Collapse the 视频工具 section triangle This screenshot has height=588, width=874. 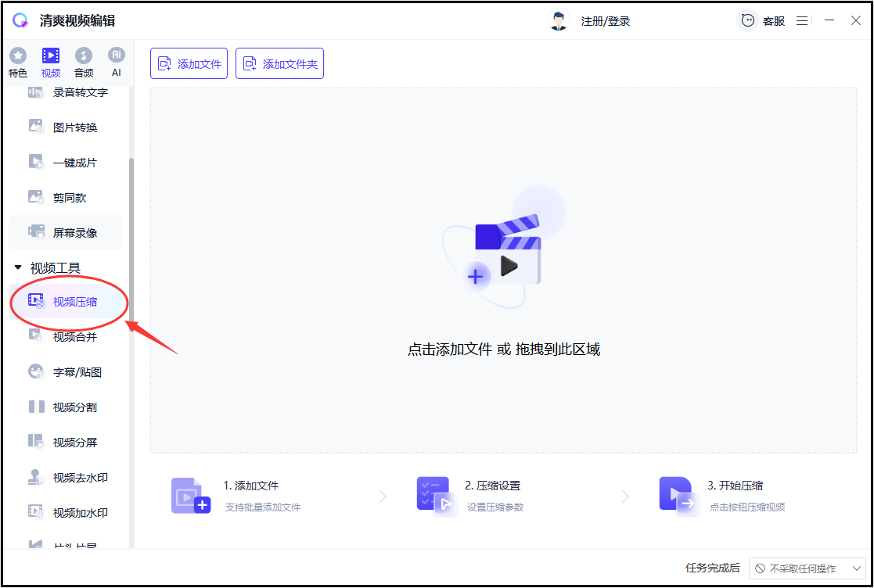pos(18,268)
